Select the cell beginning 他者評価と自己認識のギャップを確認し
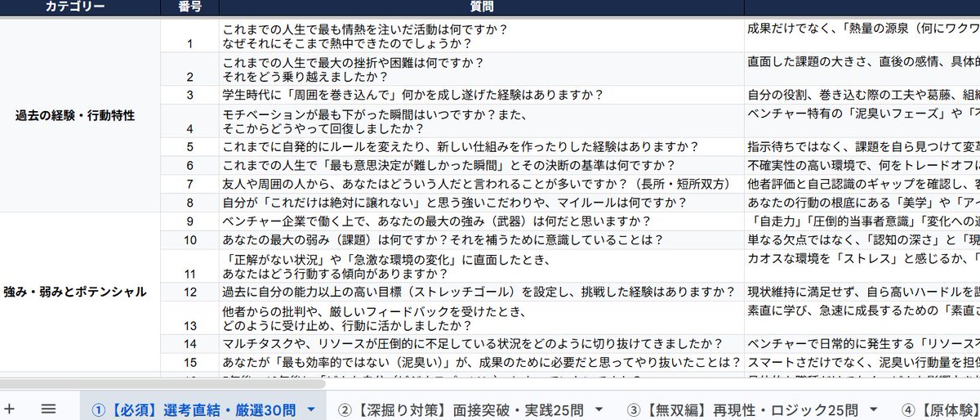Viewport: 980px width, 420px height. point(862,185)
